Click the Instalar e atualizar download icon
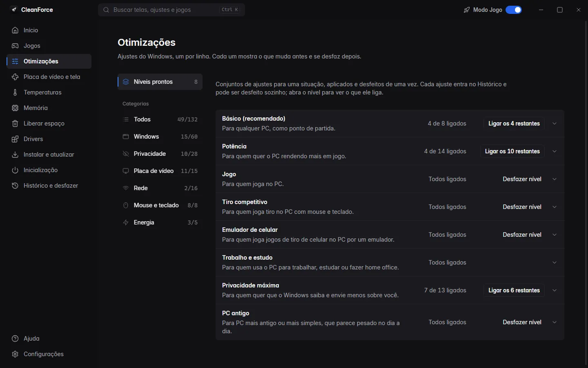The height and width of the screenshot is (368, 588). coord(15,155)
